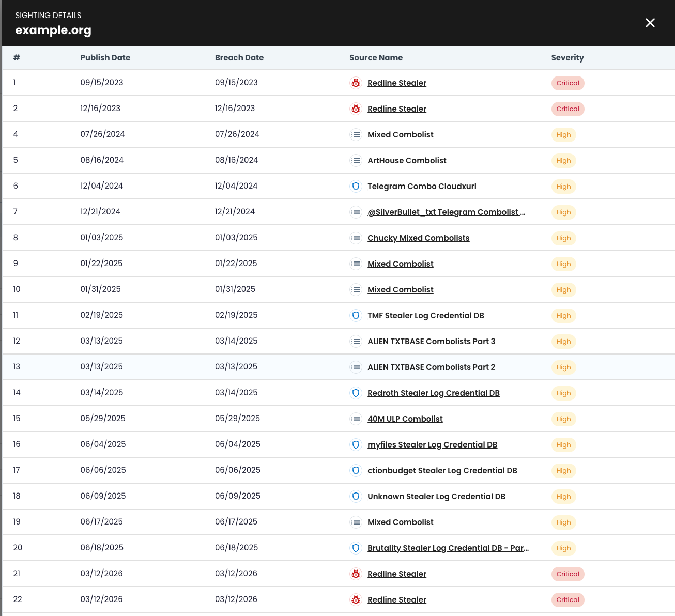
Task: Click the malware bug icon in row 1
Action: pyautogui.click(x=356, y=83)
